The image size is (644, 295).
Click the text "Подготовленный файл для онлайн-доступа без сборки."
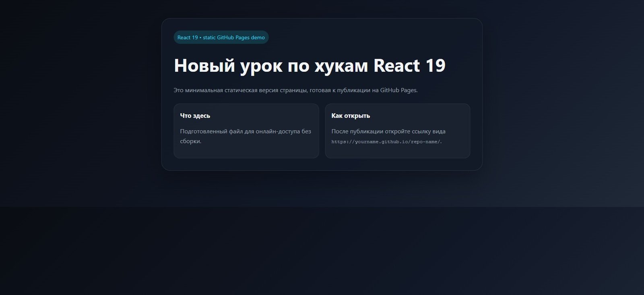click(x=246, y=136)
